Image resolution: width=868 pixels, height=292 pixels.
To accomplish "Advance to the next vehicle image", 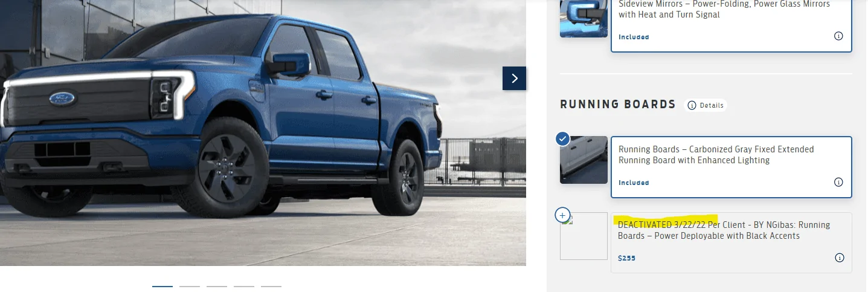I will point(514,78).
